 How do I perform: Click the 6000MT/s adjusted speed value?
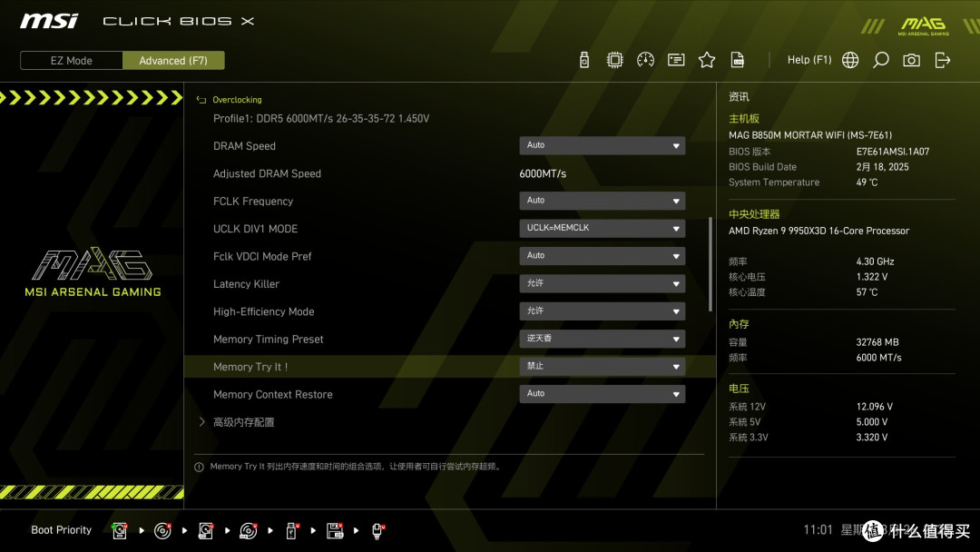pos(543,173)
